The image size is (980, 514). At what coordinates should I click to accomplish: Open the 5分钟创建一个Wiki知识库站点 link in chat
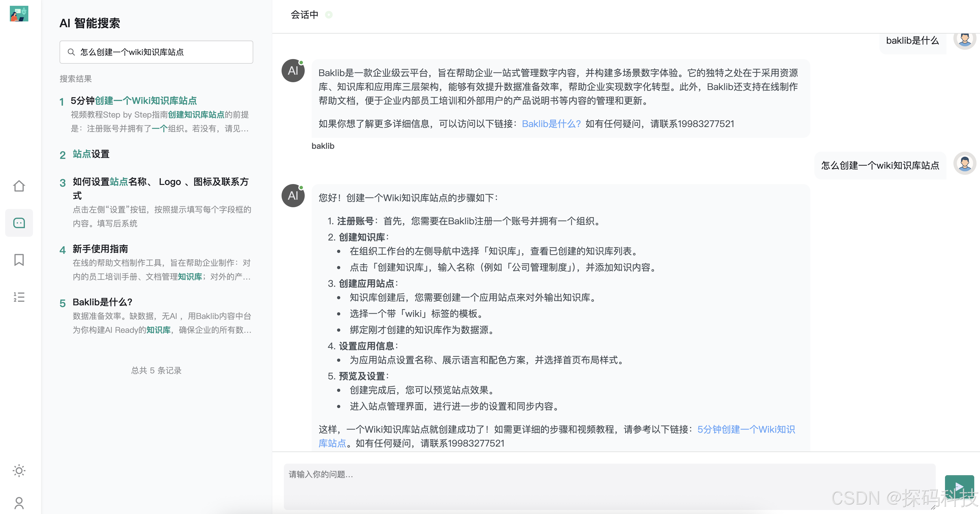coord(746,429)
